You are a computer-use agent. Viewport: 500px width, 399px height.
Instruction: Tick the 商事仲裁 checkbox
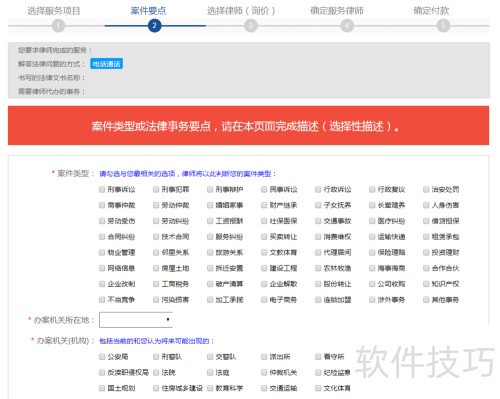(102, 205)
